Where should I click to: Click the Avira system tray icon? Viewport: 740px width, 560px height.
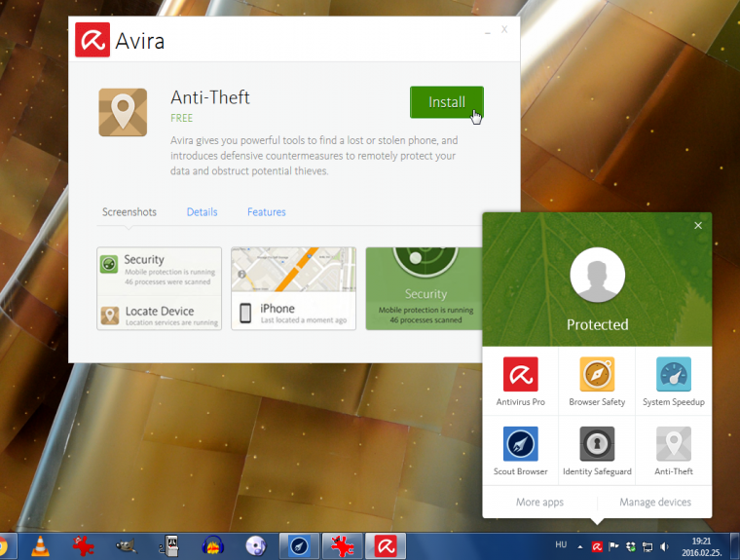(x=597, y=546)
